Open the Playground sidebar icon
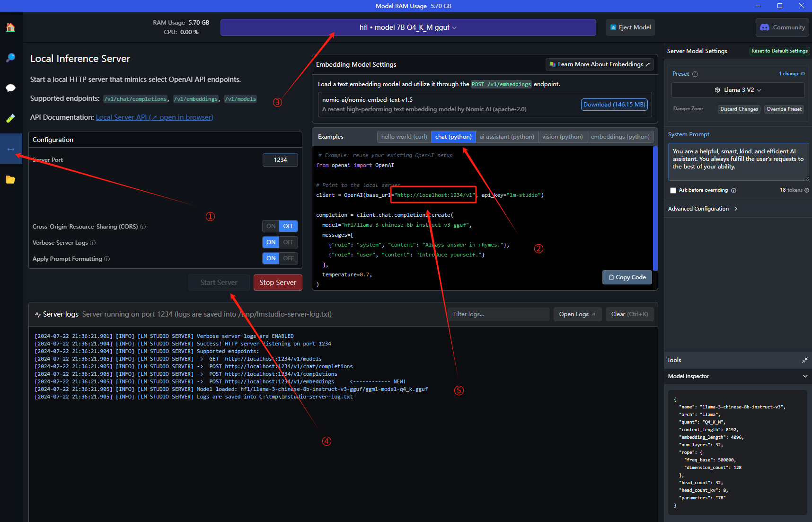This screenshot has height=522, width=812. coord(10,118)
